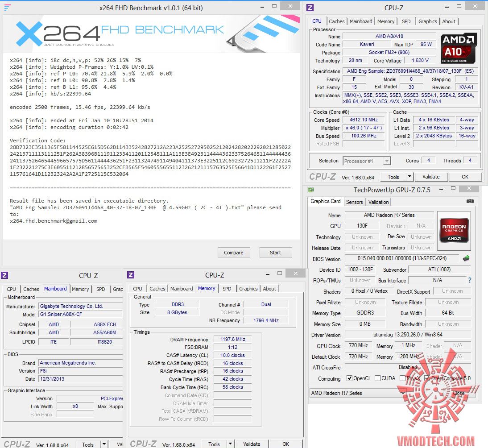Click OK button in CPU-Z Memory window
Image resolution: width=488 pixels, height=448 pixels.
point(285,444)
